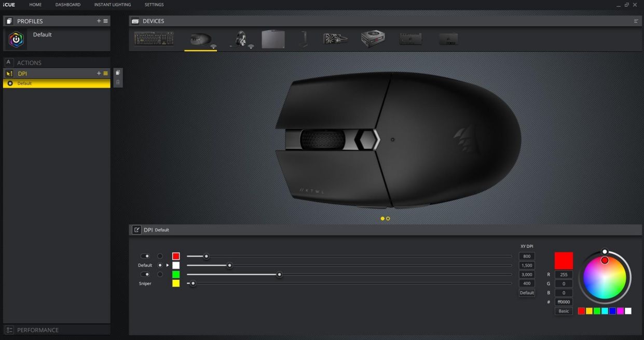644x340 pixels.
Task: Select the wireless headset device
Action: coord(241,40)
